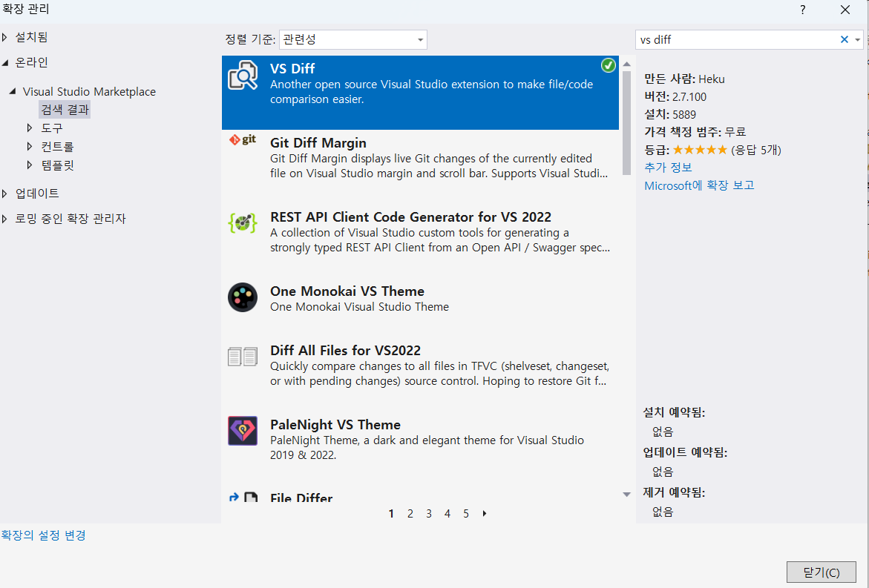Viewport: 869px width, 588px height.
Task: Click the results list scrollbar thumb
Action: click(x=627, y=123)
